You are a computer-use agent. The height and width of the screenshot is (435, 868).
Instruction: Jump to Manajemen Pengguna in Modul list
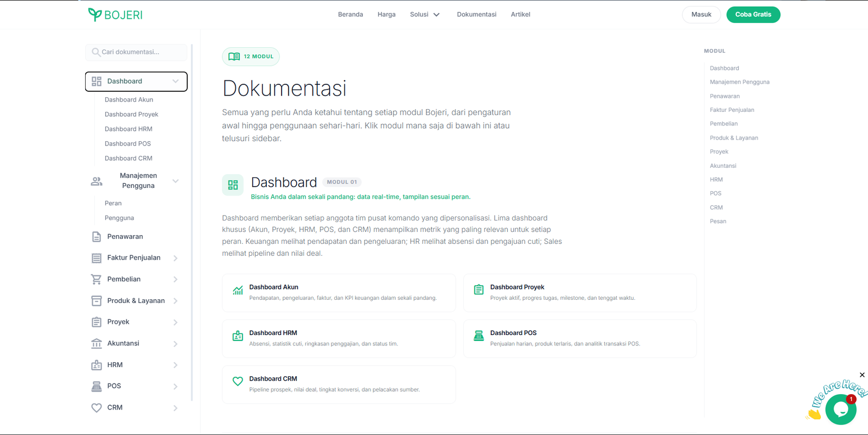tap(739, 82)
